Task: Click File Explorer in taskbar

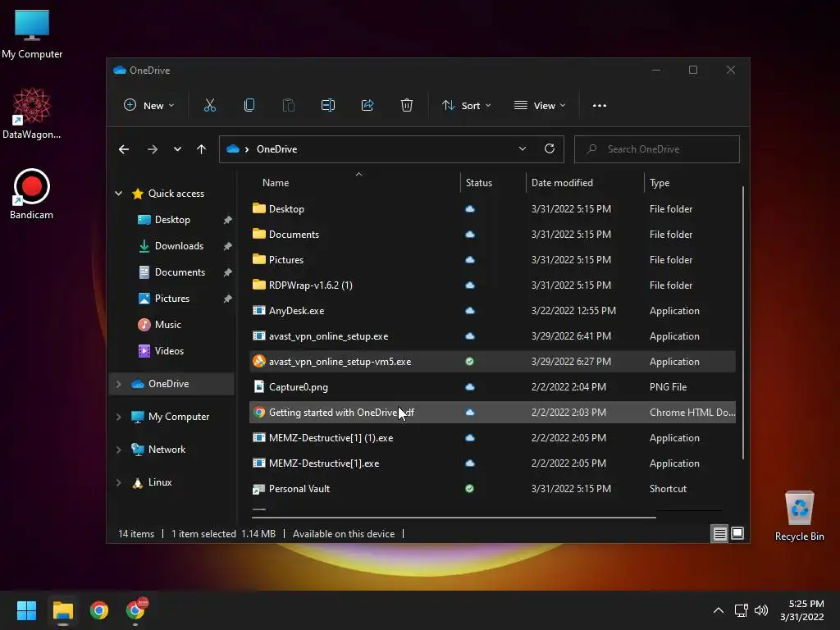Action: 62,610
